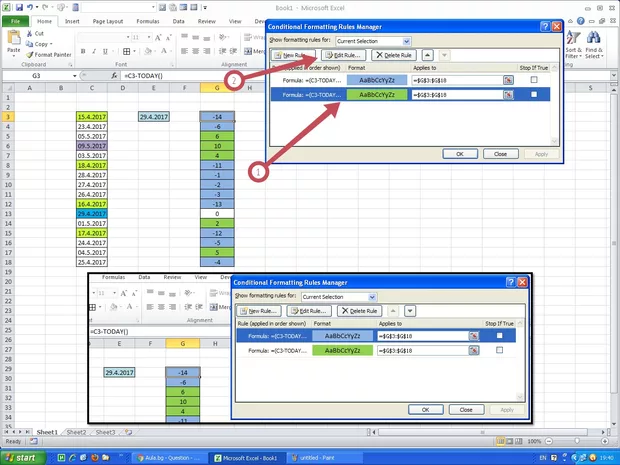620x465 pixels.
Task: Switch to the Insert ribbon tab
Action: (x=72, y=21)
